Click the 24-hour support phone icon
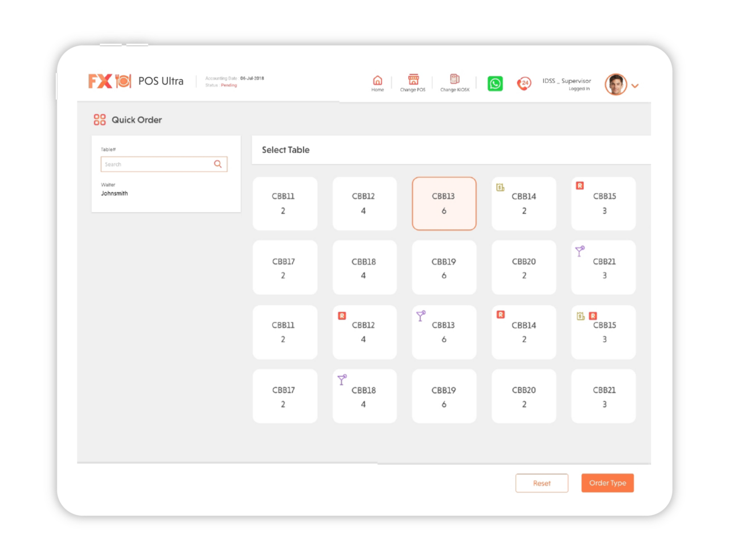Screen dimensions: 729x560 [x=523, y=84]
